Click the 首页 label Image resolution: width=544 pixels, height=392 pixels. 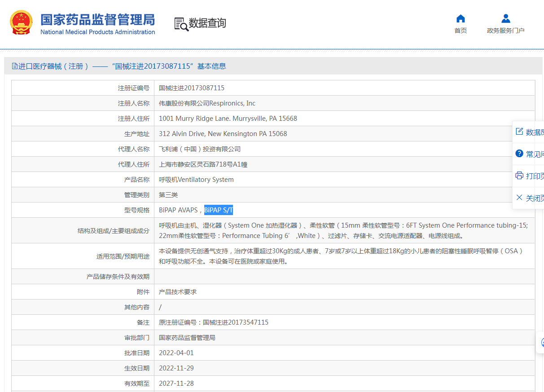coord(461,31)
